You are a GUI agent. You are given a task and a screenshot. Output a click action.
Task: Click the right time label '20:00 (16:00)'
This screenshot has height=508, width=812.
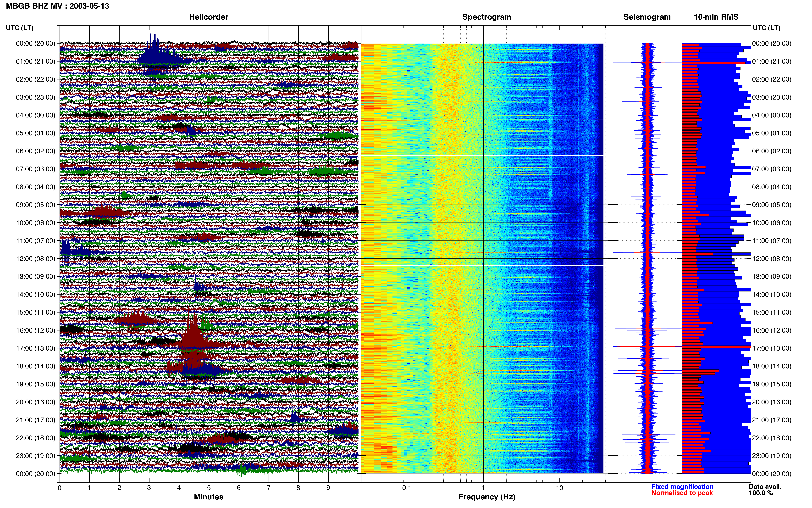click(772, 402)
